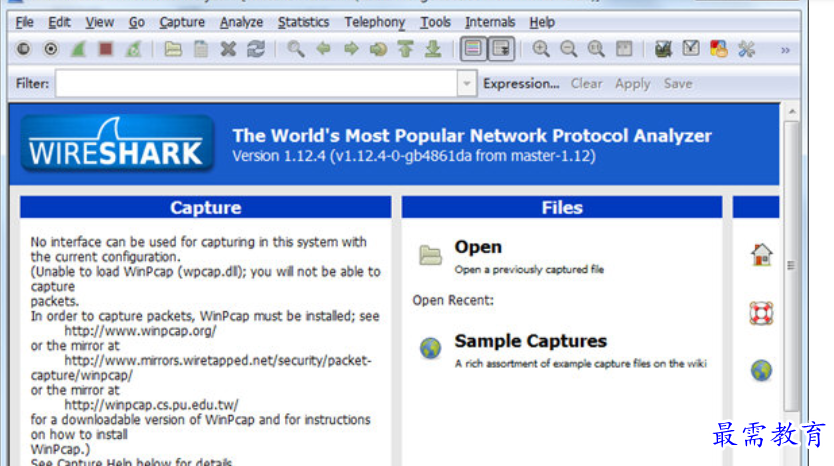Edit coloring rules toolbar icon

tap(719, 49)
